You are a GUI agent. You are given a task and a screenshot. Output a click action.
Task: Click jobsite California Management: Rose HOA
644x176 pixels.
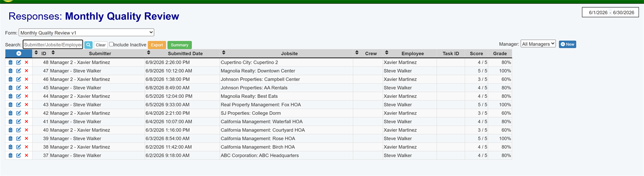click(x=258, y=138)
